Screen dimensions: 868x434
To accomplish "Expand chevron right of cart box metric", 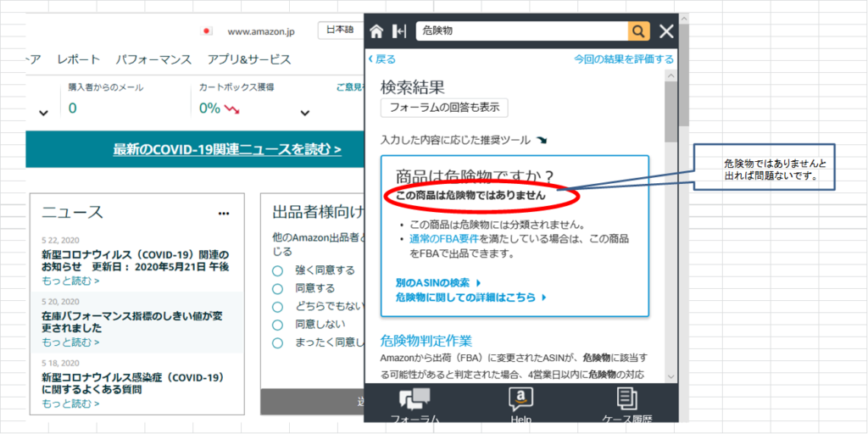I will (x=304, y=114).
